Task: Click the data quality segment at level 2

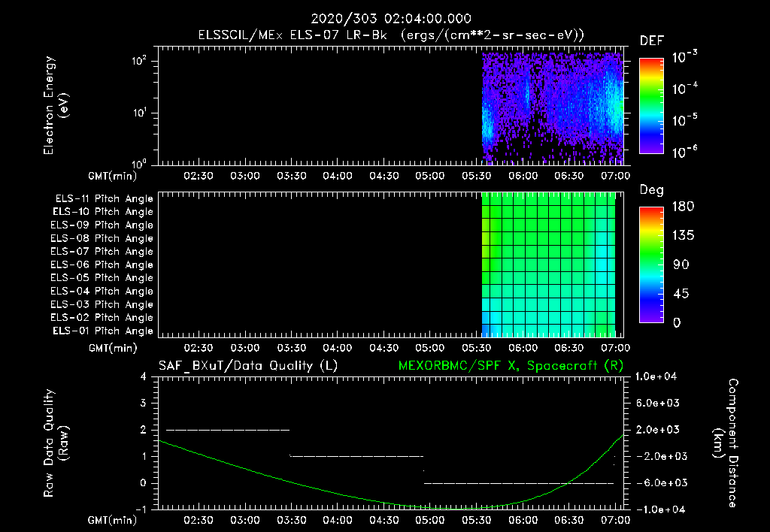Action: click(x=228, y=430)
